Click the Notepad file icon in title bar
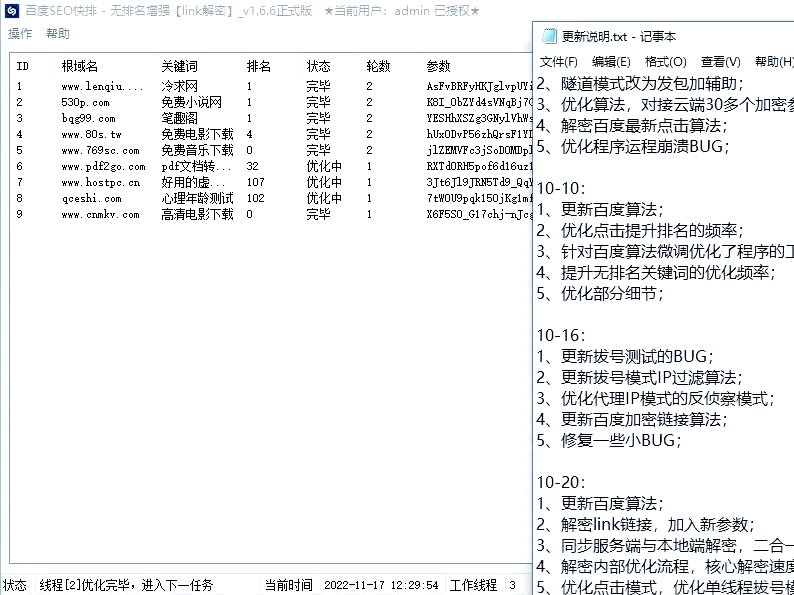Image resolution: width=794 pixels, height=595 pixels. tap(549, 36)
